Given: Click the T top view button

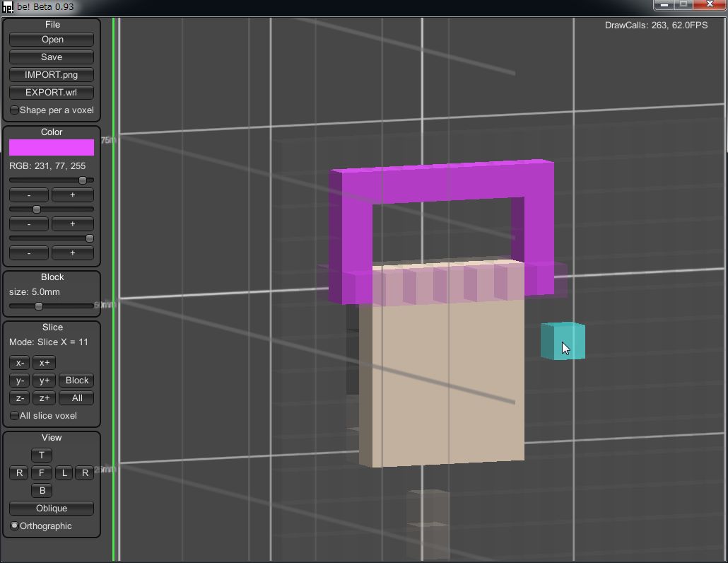Looking at the screenshot, I should (42, 455).
